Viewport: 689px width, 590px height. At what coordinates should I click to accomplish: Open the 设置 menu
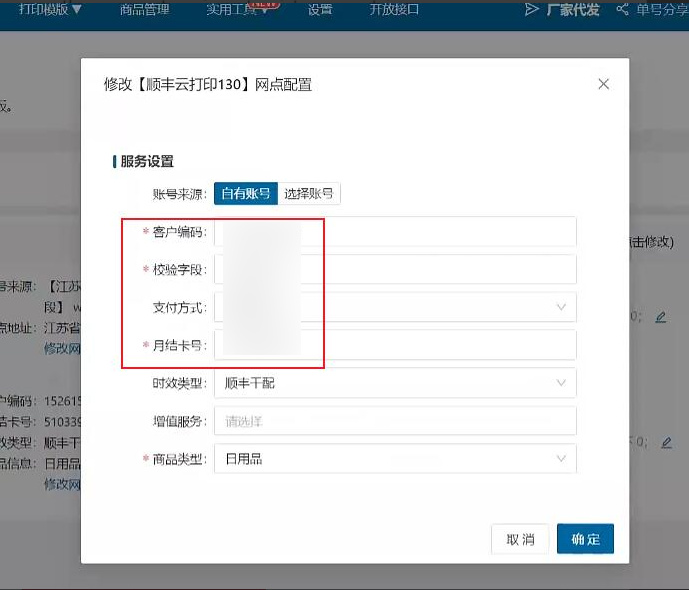(x=320, y=9)
